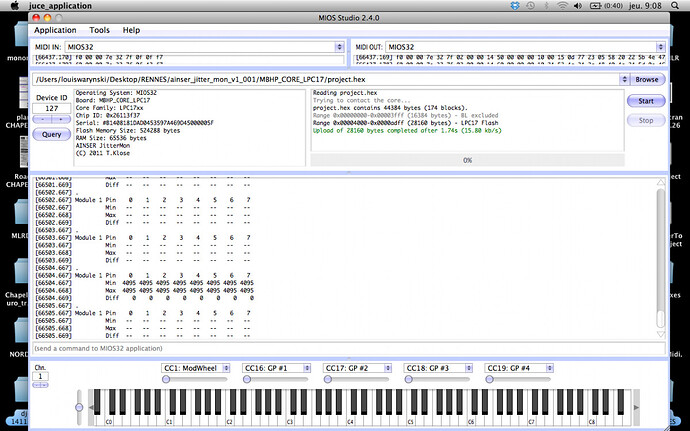Click the Start upload button
This screenshot has height=431, width=690.
point(646,101)
